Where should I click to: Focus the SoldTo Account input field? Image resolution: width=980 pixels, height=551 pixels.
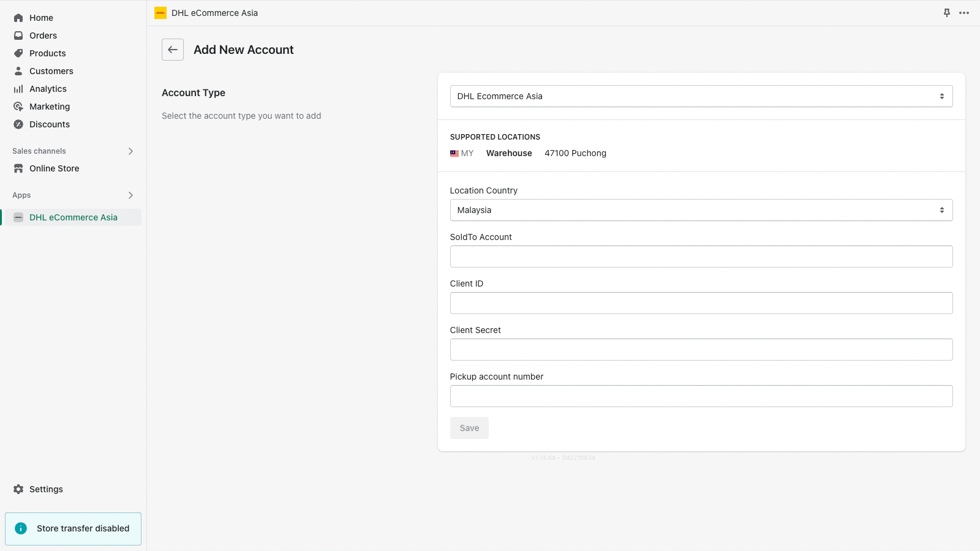[x=701, y=257]
